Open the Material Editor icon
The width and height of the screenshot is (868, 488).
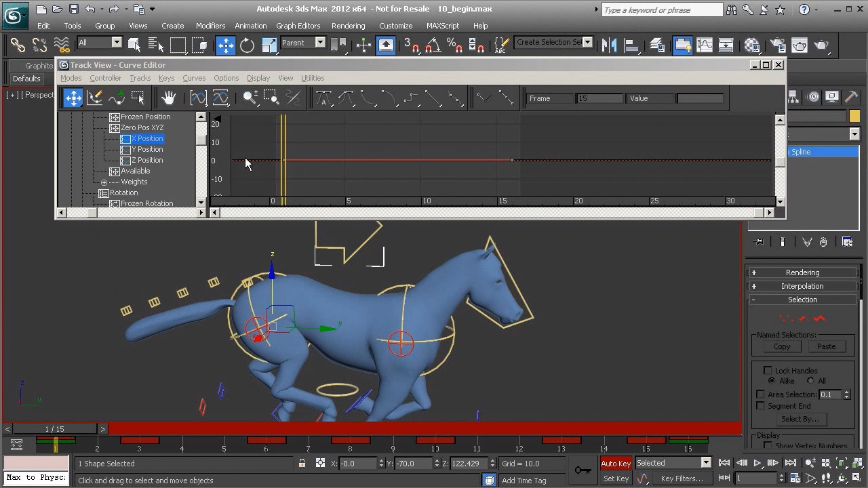(752, 45)
